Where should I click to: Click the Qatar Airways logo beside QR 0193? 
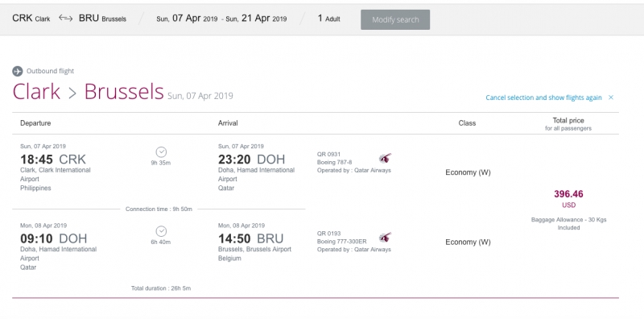tap(385, 237)
